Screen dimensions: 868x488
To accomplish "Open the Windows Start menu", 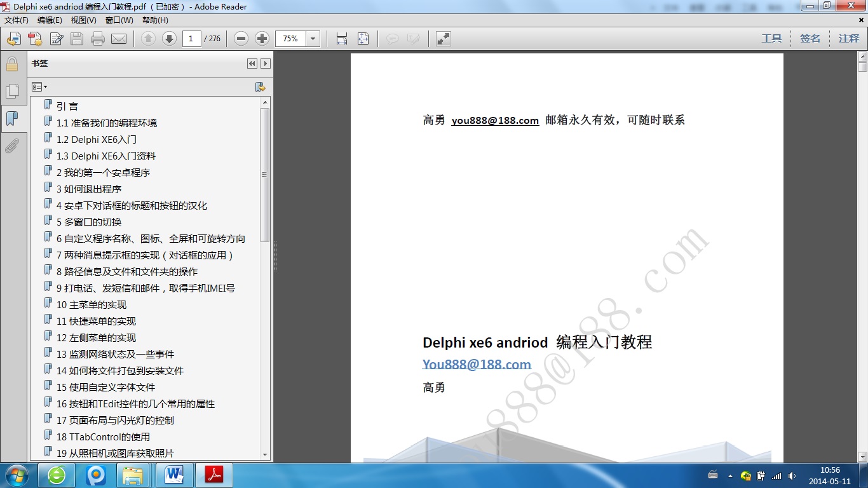I will click(x=17, y=475).
